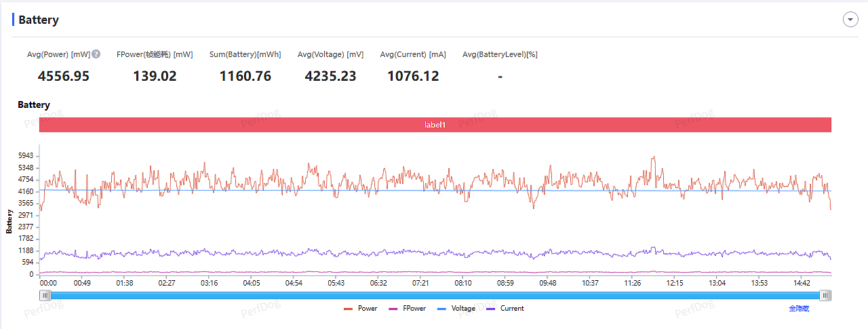The width and height of the screenshot is (868, 329).
Task: Click the Power legend red color marker
Action: (349, 309)
